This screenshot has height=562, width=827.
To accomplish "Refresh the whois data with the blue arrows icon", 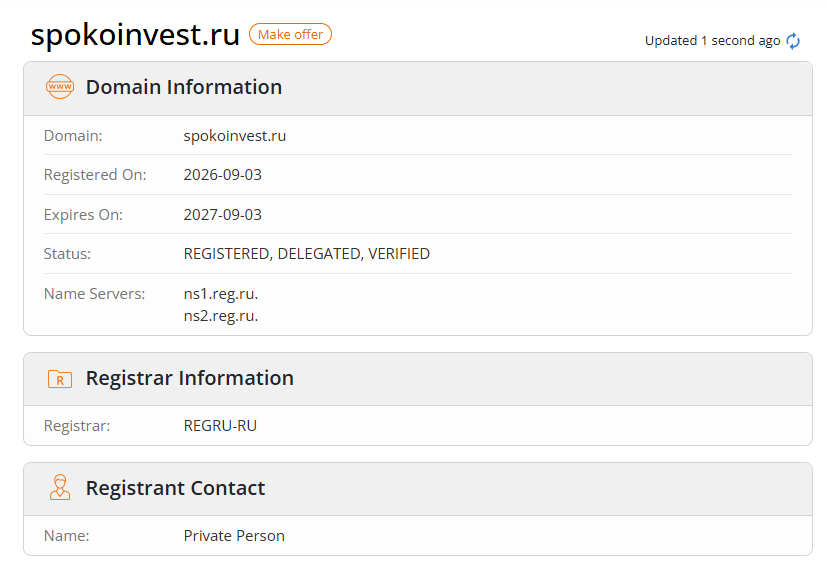I will (793, 41).
